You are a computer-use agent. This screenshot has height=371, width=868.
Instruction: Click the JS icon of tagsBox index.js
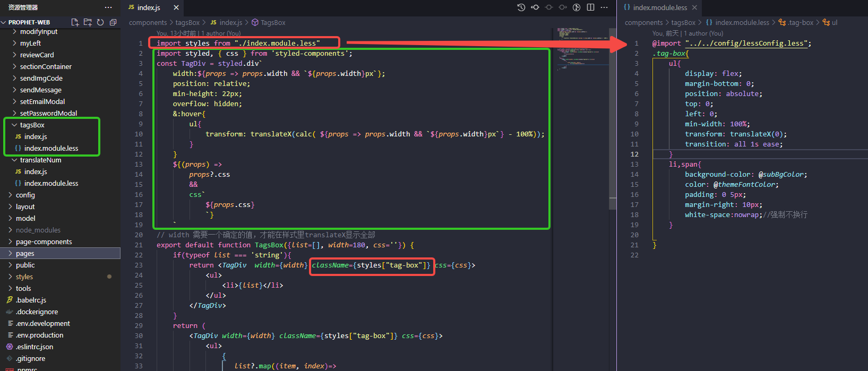click(x=18, y=136)
